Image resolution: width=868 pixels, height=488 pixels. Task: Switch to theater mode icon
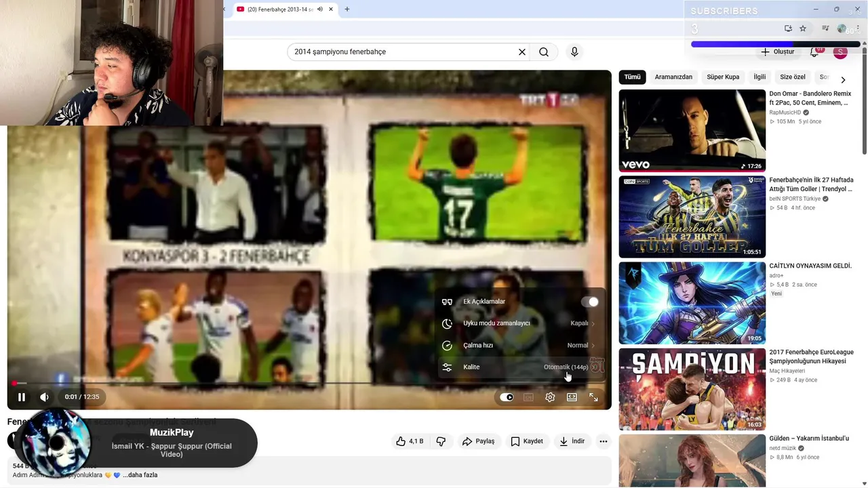point(572,397)
